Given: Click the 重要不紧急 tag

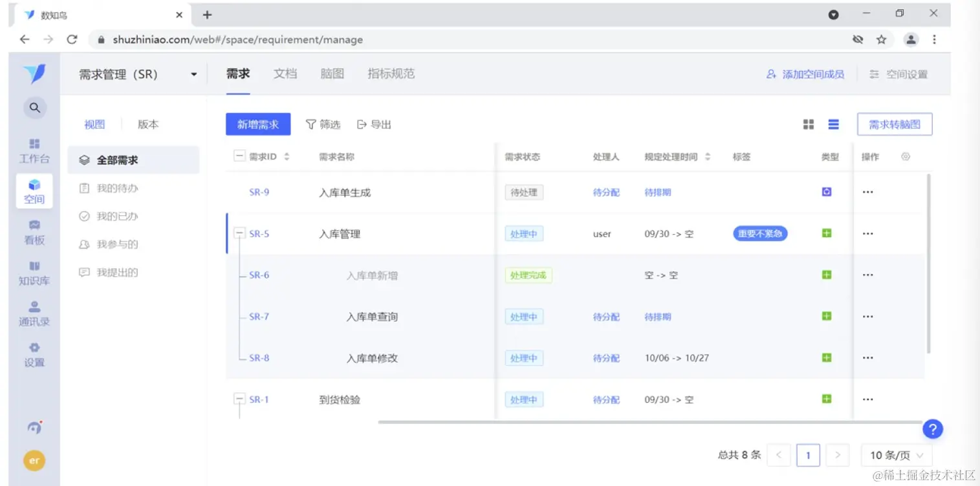Looking at the screenshot, I should click(760, 234).
